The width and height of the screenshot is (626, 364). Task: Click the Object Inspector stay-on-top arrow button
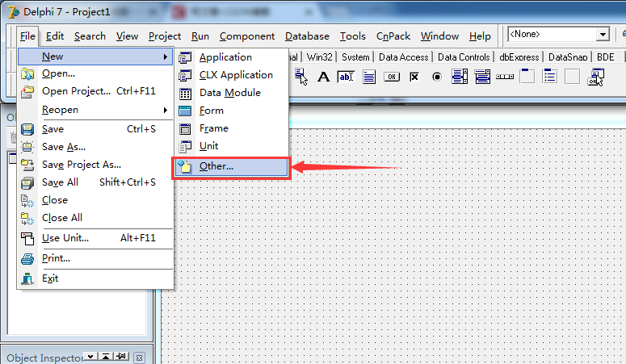tap(106, 357)
